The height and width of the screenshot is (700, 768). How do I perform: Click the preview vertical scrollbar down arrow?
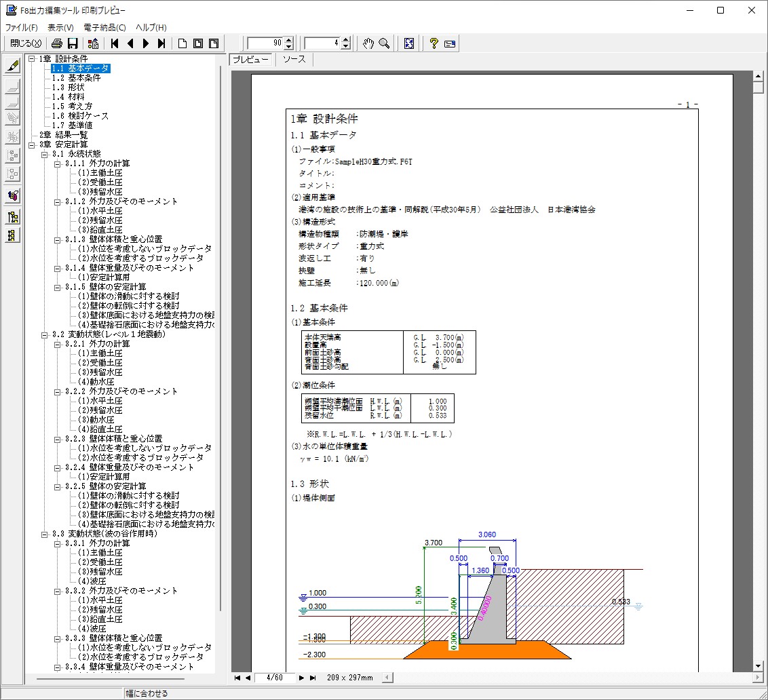759,666
